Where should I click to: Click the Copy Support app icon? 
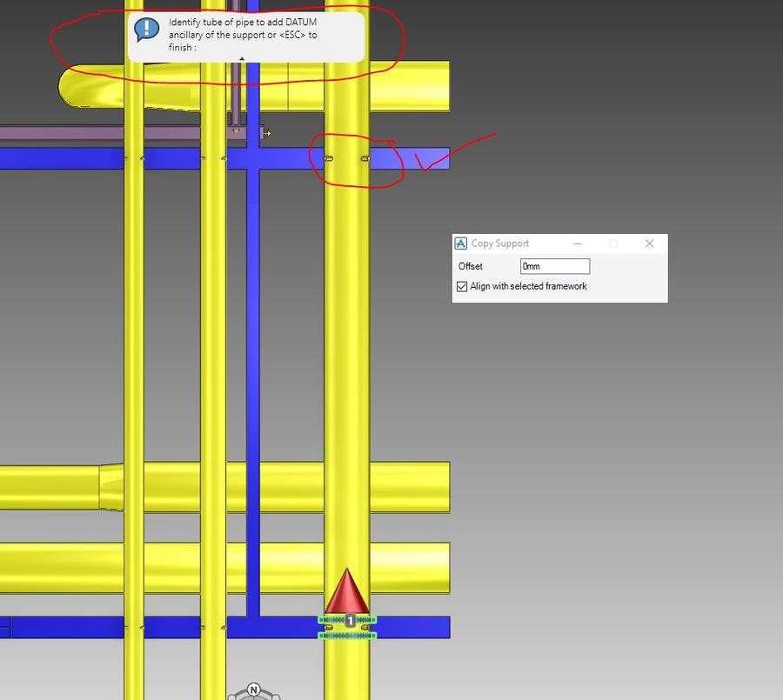tap(460, 243)
